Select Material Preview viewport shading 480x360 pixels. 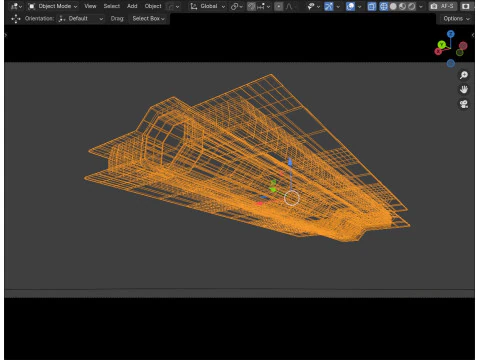click(402, 6)
